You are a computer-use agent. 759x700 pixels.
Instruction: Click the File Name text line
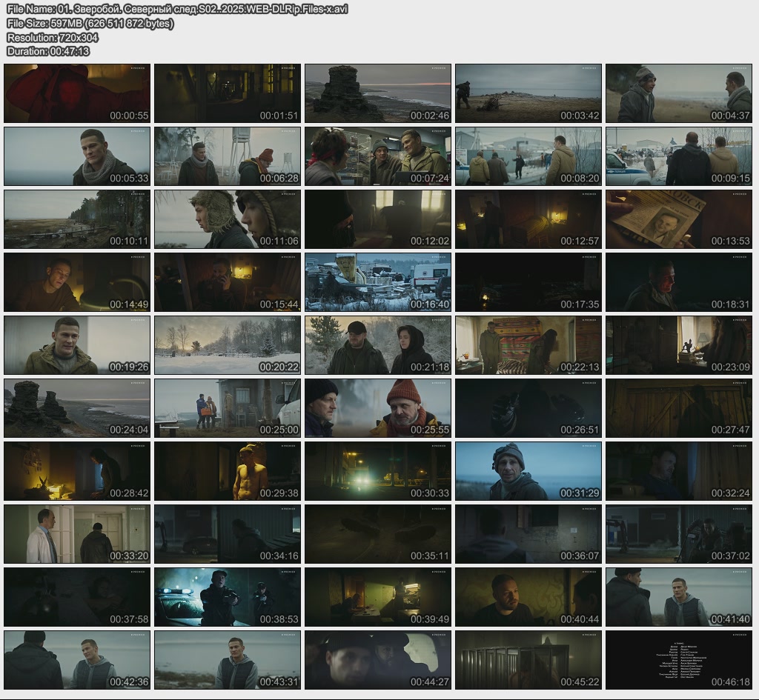point(177,9)
